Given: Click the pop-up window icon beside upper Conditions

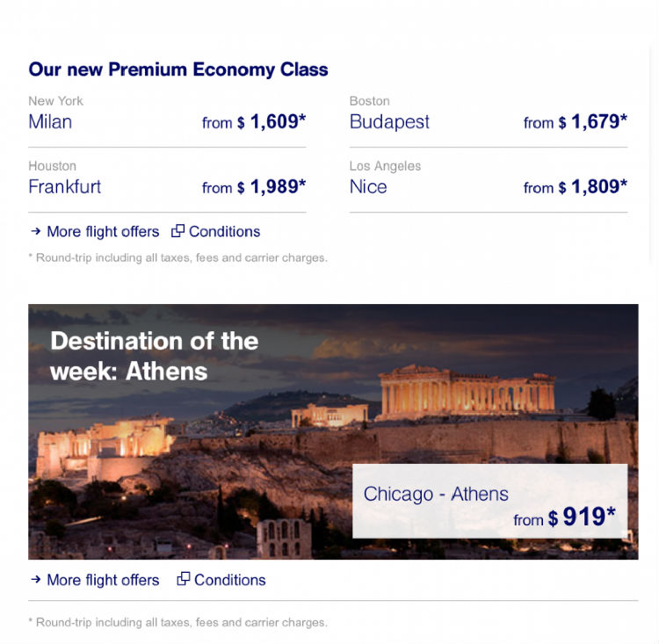Looking at the screenshot, I should coord(177,231).
